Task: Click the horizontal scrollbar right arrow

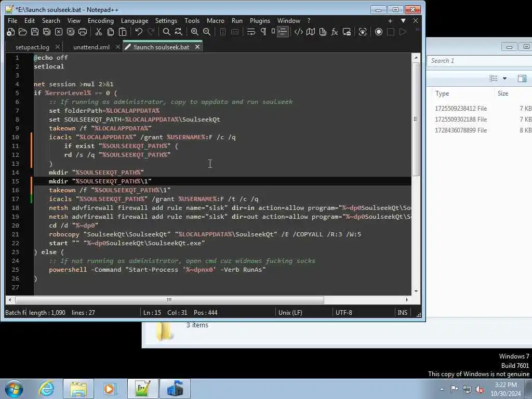Action: click(x=407, y=300)
